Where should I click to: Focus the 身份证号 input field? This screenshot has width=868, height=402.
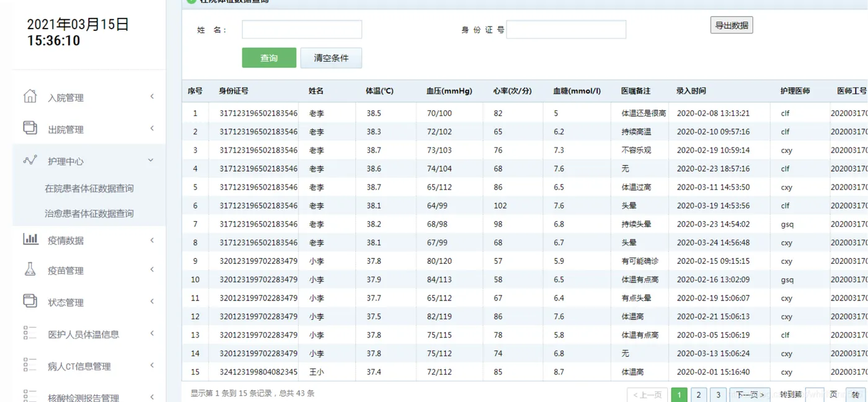(x=566, y=29)
